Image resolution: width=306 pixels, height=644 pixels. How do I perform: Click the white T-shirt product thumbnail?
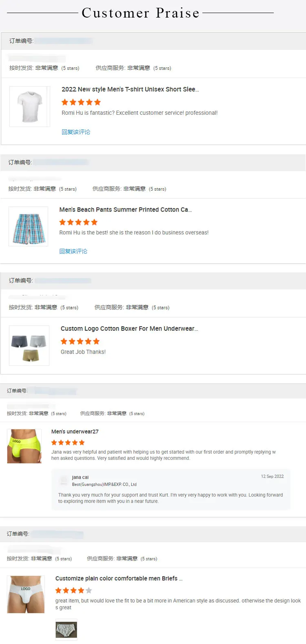tap(30, 106)
